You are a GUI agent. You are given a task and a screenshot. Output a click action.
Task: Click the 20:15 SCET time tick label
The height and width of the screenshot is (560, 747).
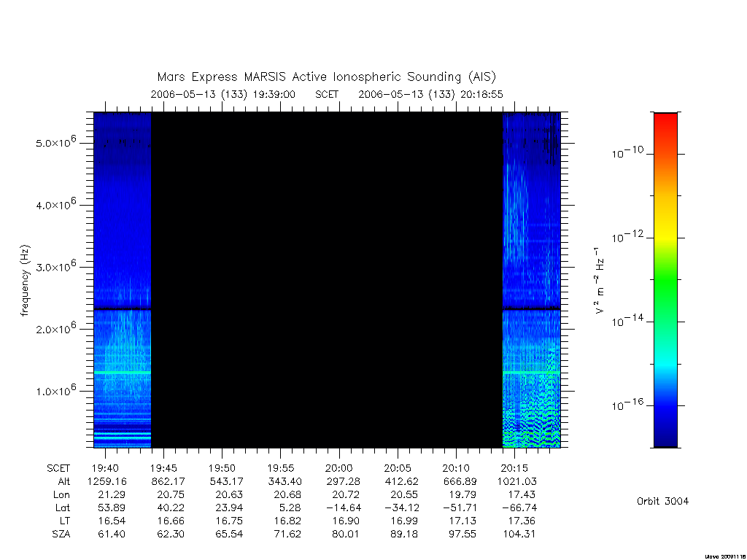[x=514, y=468]
